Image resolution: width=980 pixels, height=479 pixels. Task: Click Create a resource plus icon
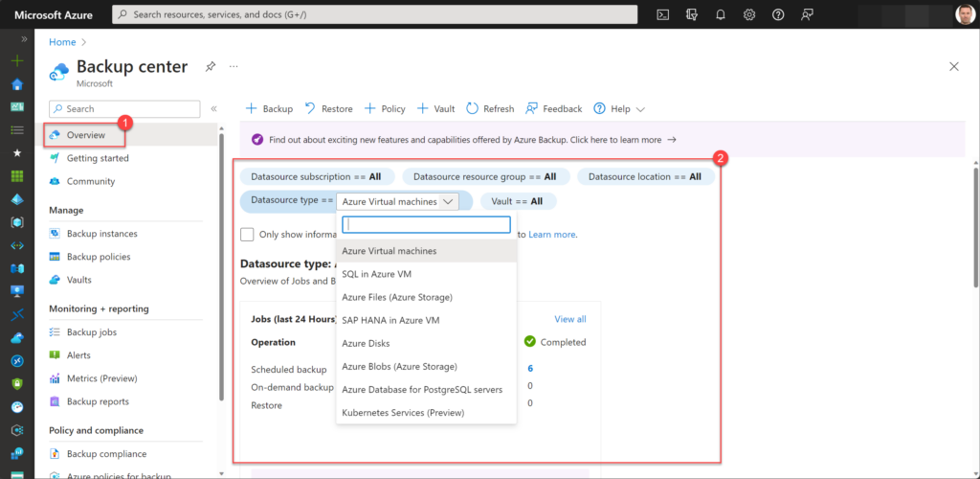[17, 61]
